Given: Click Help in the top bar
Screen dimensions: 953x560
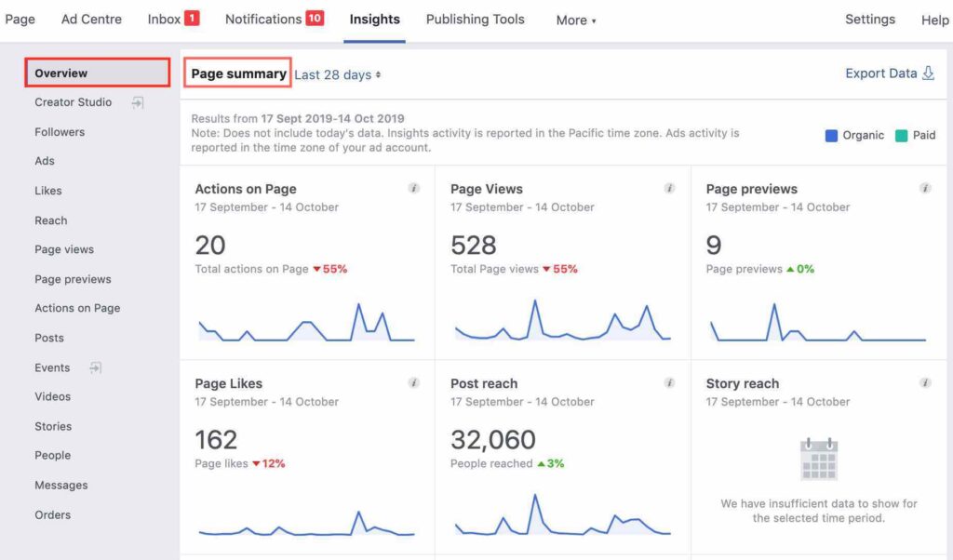Looking at the screenshot, I should [934, 20].
